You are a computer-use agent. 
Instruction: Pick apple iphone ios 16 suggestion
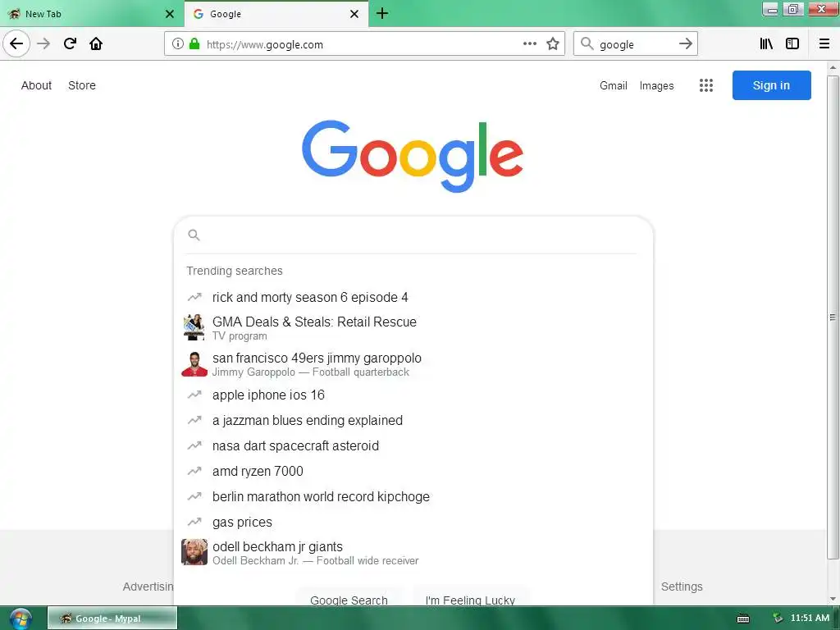click(x=413, y=395)
